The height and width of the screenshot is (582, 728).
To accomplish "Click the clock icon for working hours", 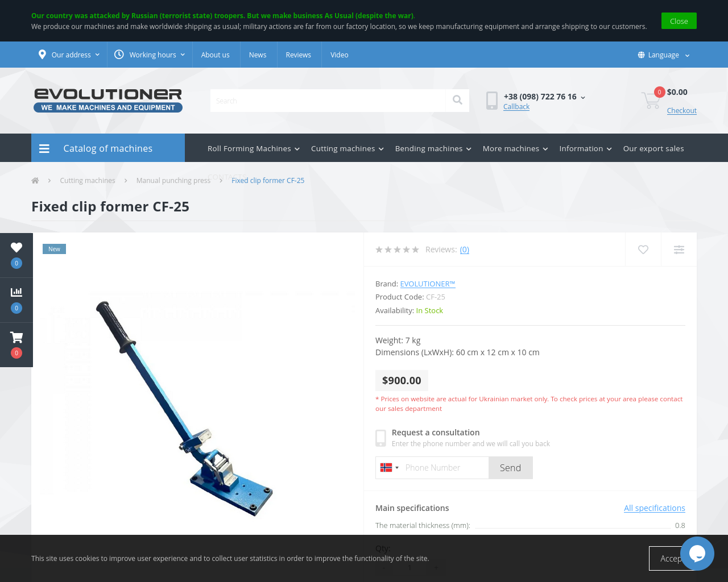I will tap(119, 55).
